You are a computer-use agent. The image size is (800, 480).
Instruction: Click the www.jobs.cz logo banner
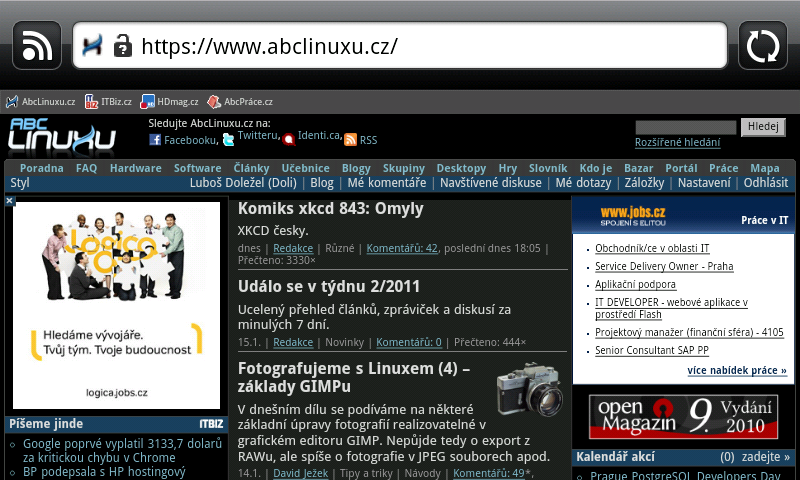pyautogui.click(x=633, y=216)
